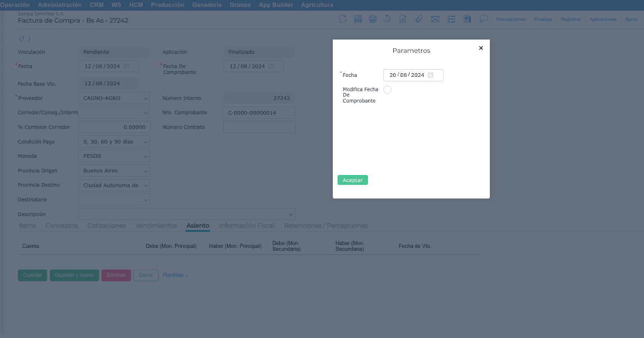
Task: Open the Condición Pago dropdown
Action: pos(145,142)
